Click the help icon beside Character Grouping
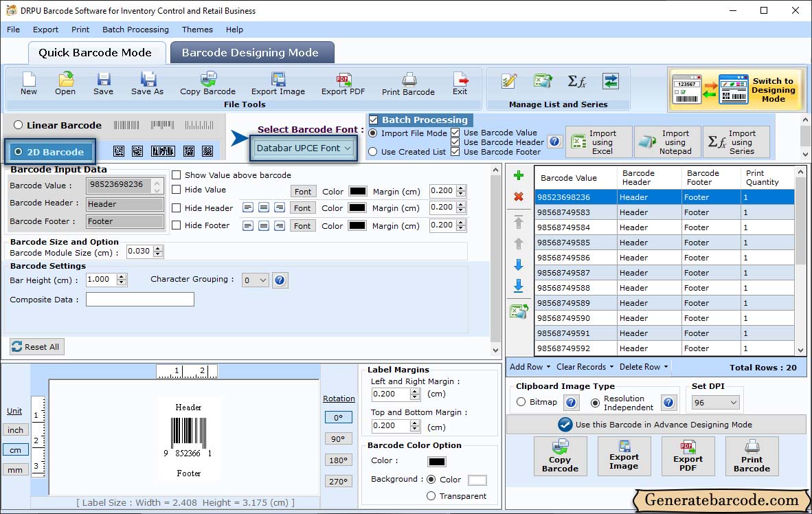Viewport: 812px width, 514px height. pyautogui.click(x=280, y=280)
